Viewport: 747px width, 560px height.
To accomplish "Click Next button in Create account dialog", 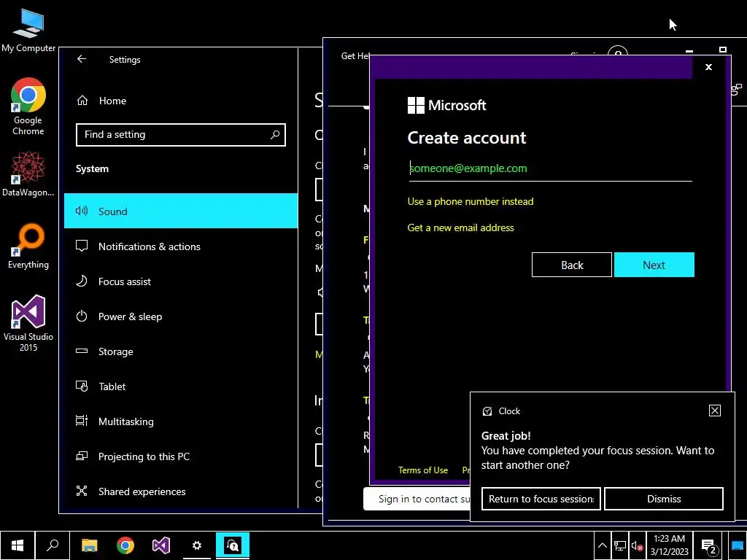I will click(654, 265).
